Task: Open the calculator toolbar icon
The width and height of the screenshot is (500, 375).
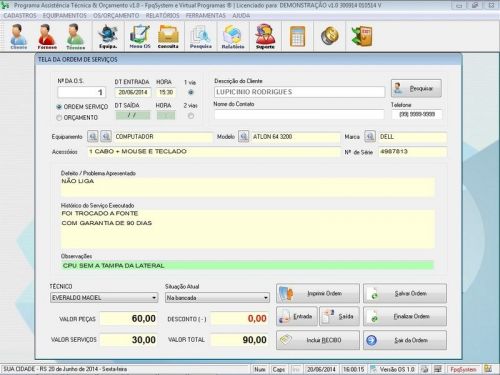Action: pyautogui.click(x=297, y=36)
